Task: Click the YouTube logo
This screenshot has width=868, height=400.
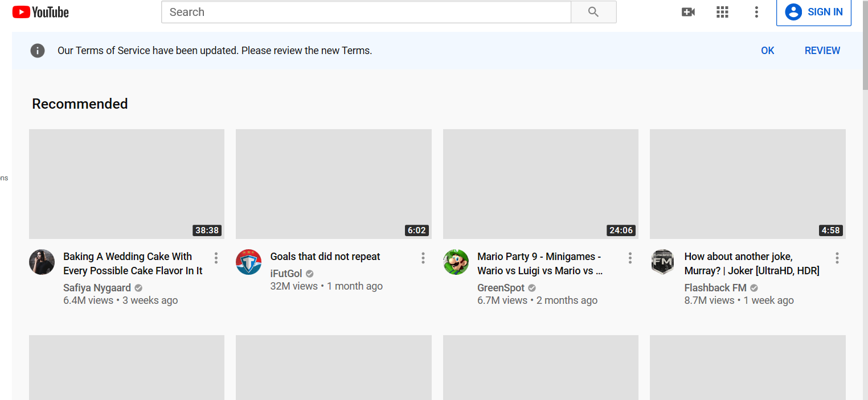Action: click(x=40, y=12)
